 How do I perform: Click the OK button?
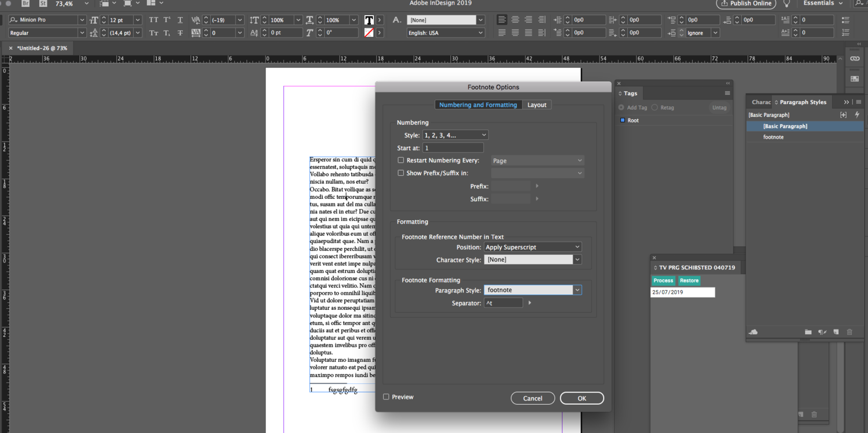click(582, 398)
